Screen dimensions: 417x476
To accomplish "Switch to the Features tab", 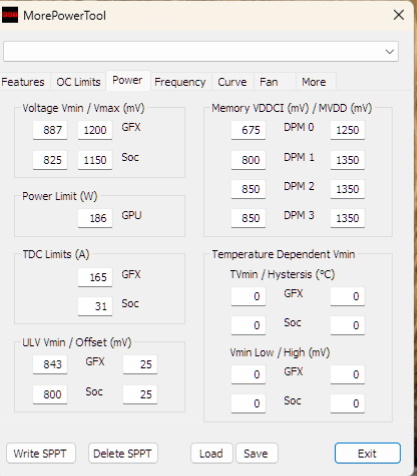I will (x=23, y=82).
